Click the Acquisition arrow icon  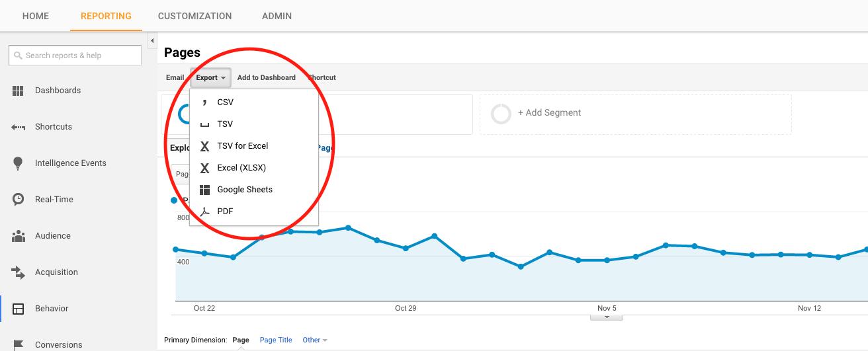(x=19, y=272)
